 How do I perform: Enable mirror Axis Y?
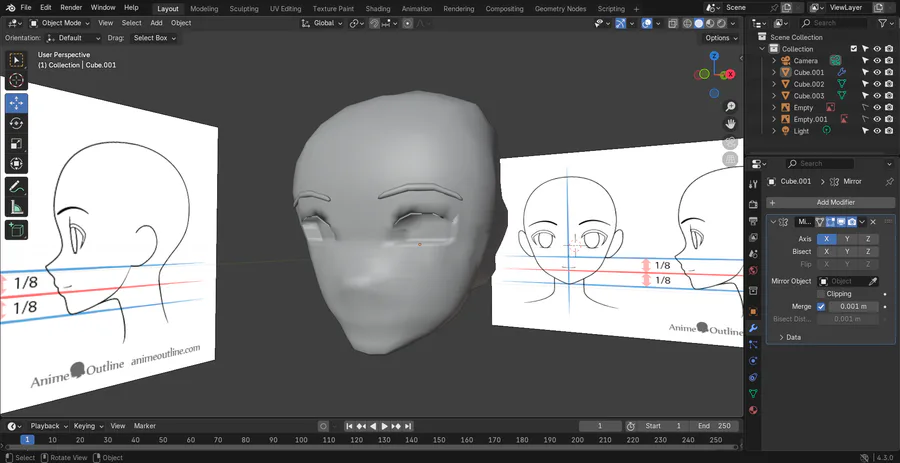pos(847,239)
